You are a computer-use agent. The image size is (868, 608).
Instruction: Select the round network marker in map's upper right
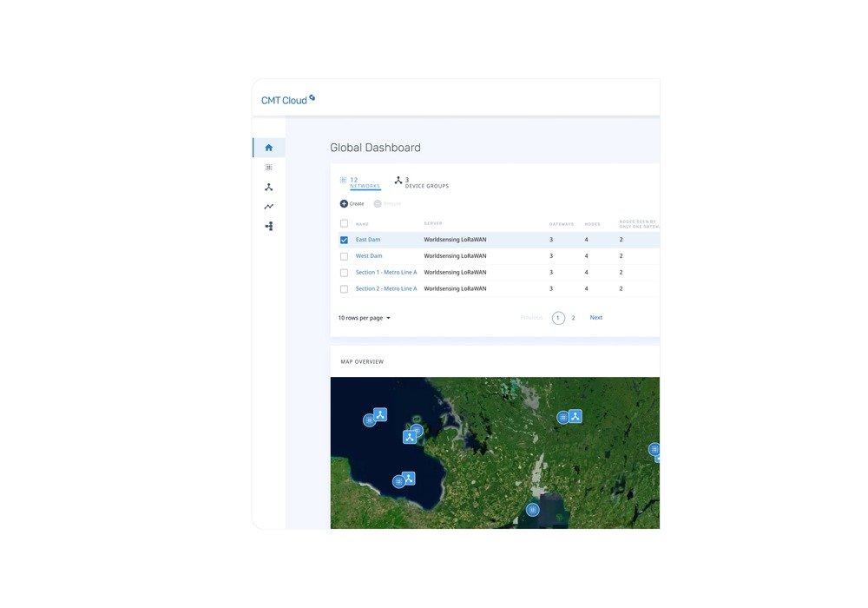coord(563,418)
